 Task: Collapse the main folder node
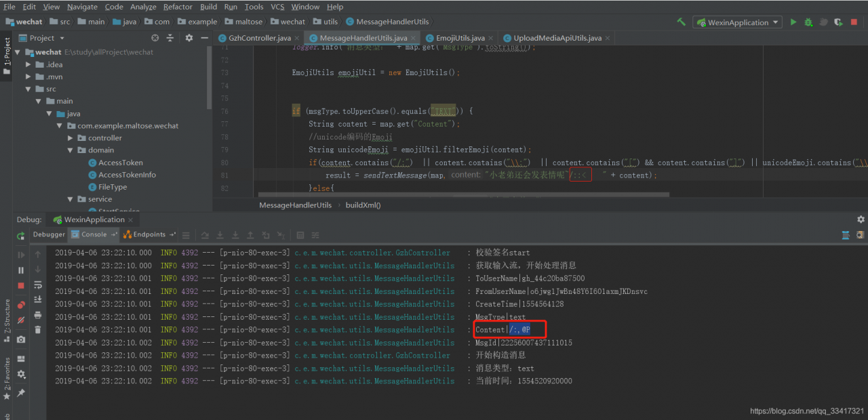tap(39, 101)
